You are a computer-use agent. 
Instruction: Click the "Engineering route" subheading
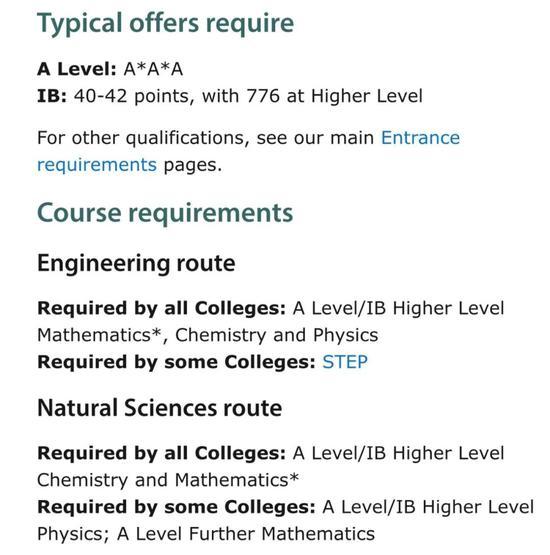coord(136,264)
